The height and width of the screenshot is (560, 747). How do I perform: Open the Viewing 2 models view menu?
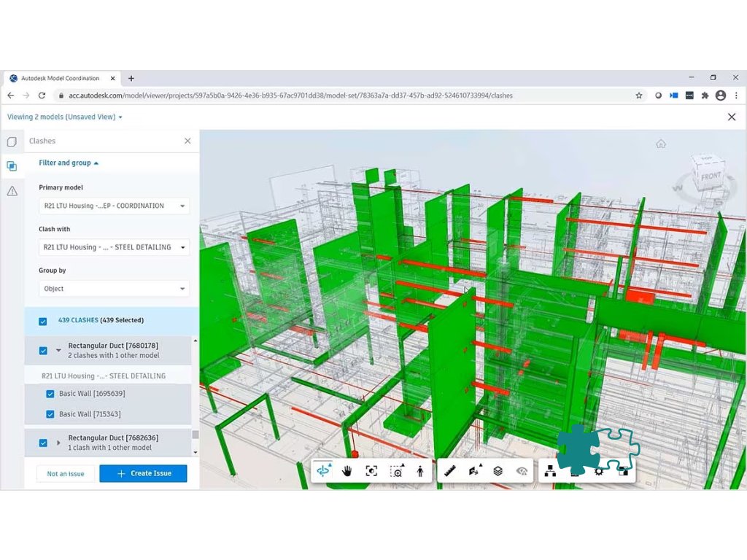[64, 117]
